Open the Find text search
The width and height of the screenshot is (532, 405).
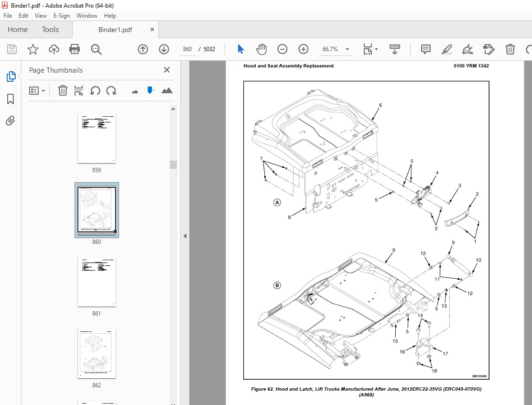[96, 49]
